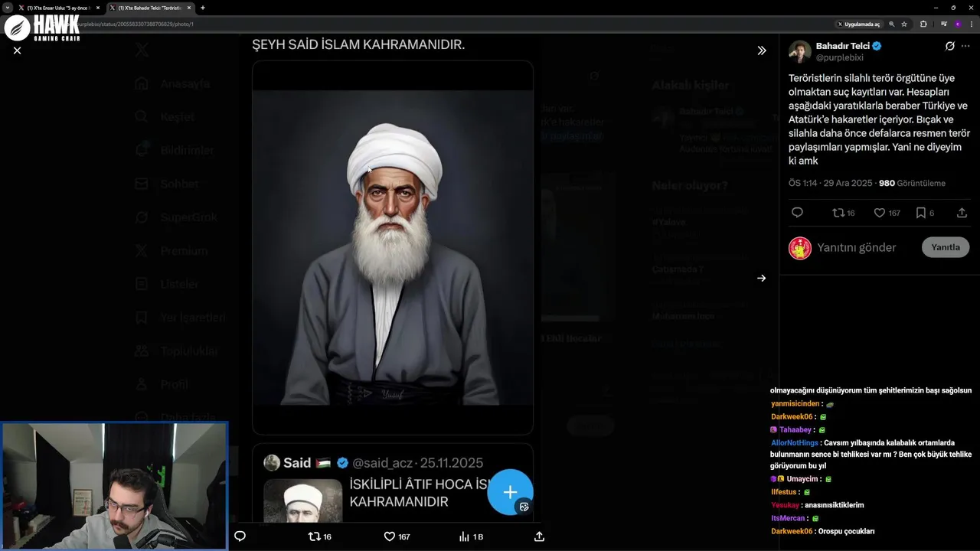Open @purplebixi handle link
Screen dimensions: 980x551
click(839, 57)
